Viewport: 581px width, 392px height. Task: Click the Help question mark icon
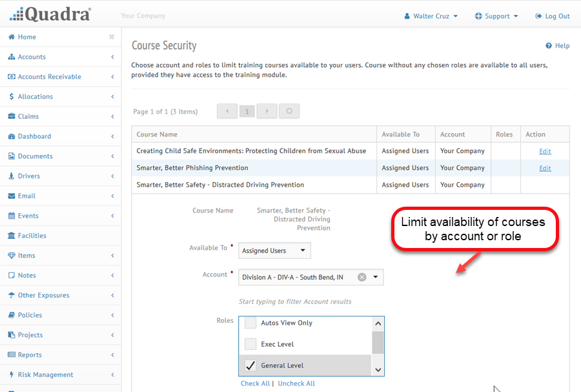coord(549,46)
